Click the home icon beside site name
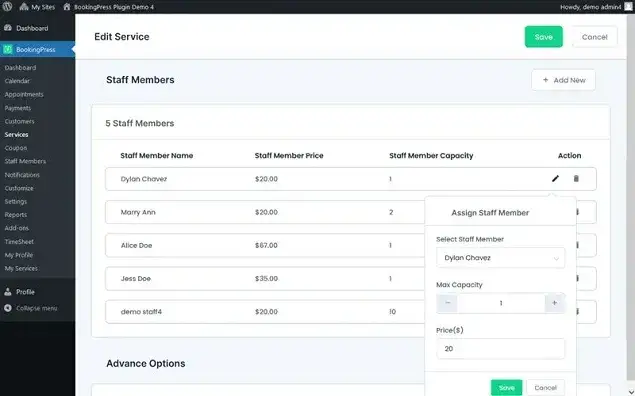The width and height of the screenshot is (635, 396). (67, 7)
